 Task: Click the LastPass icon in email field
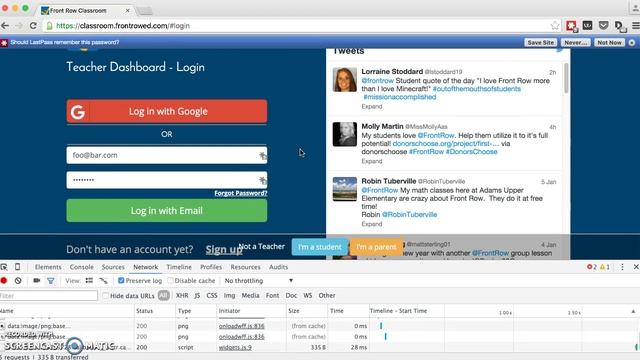click(x=262, y=156)
